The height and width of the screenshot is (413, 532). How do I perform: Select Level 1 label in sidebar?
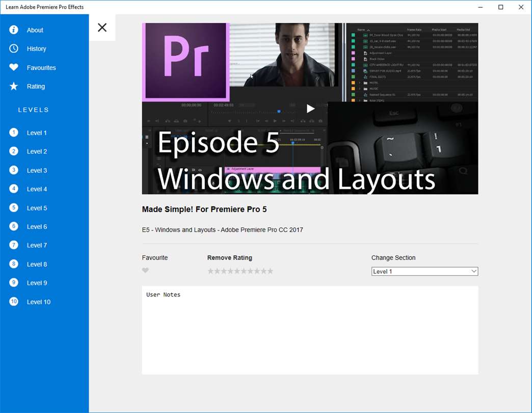click(37, 133)
